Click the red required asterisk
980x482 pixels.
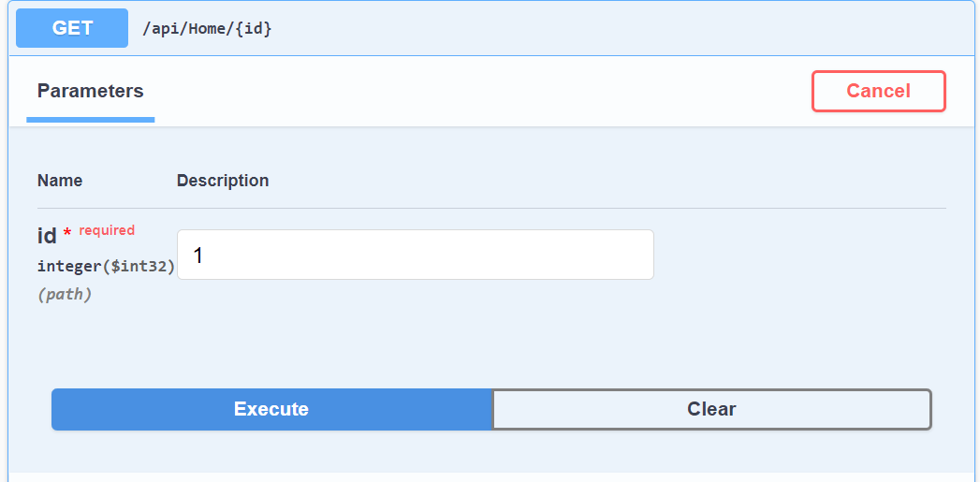tap(67, 234)
